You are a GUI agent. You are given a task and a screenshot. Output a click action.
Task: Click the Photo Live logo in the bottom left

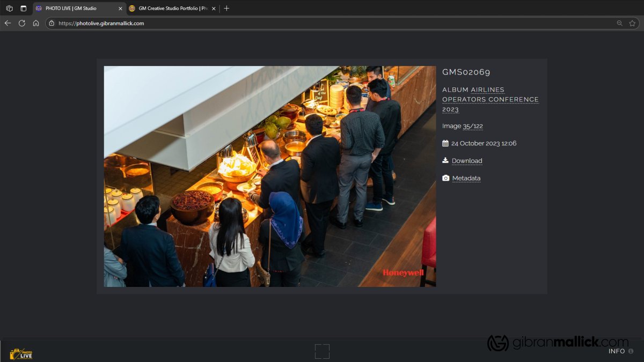tap(21, 353)
